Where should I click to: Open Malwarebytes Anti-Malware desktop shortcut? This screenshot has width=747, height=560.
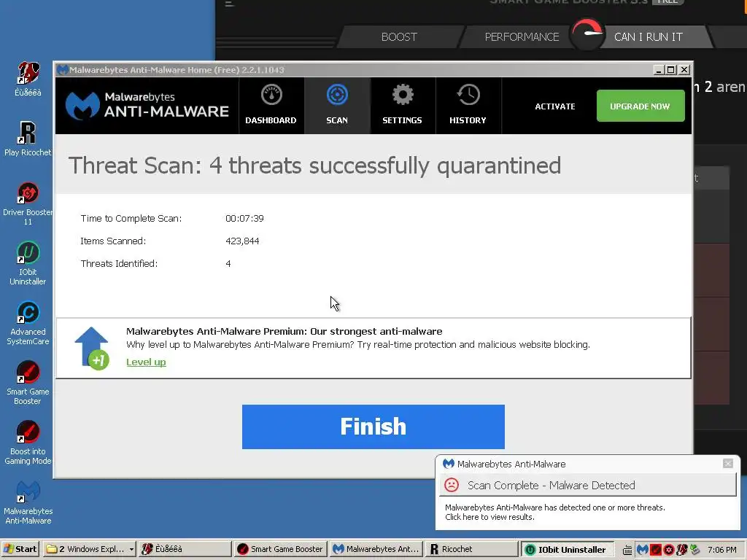tap(28, 503)
